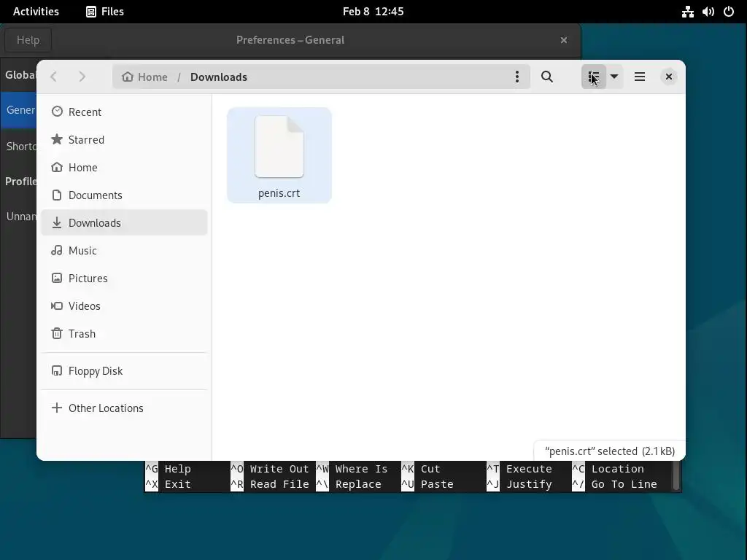Click the ^R Read File hint in nano

coord(270,484)
